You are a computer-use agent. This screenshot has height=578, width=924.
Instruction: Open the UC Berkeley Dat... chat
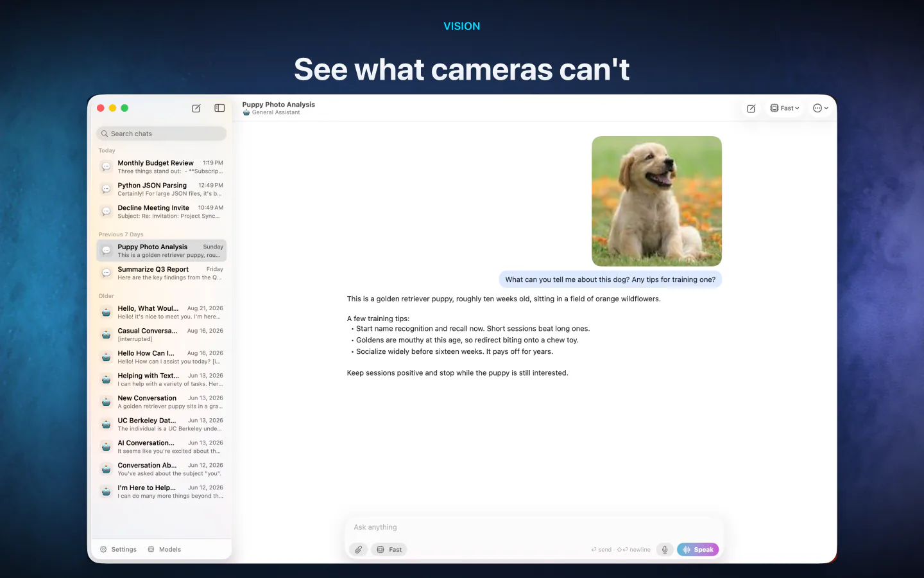click(x=162, y=425)
